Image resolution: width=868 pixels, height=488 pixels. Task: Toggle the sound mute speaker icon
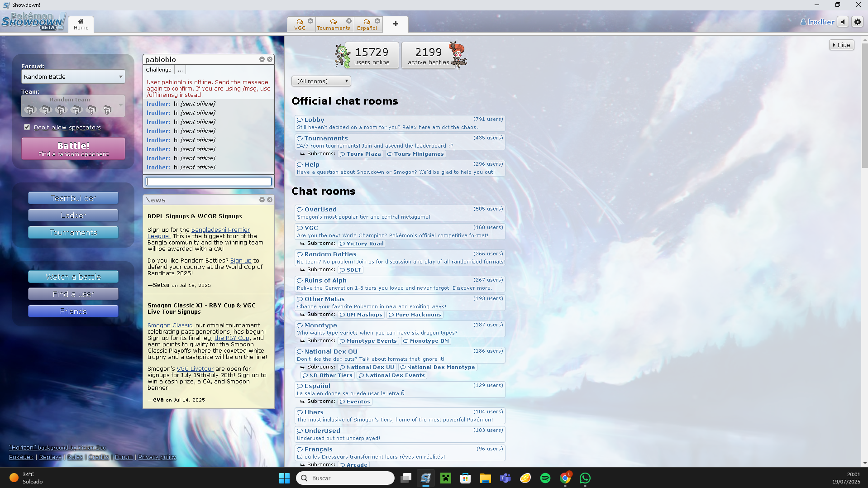(843, 22)
